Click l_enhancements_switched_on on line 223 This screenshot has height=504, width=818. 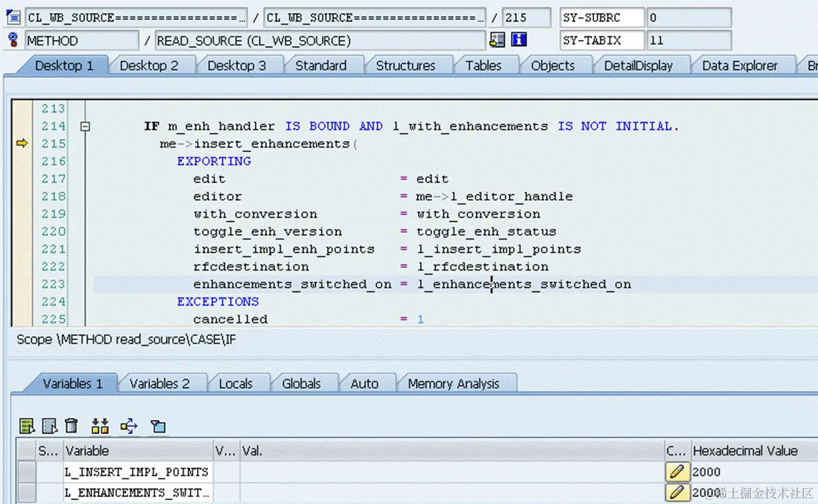(x=524, y=284)
